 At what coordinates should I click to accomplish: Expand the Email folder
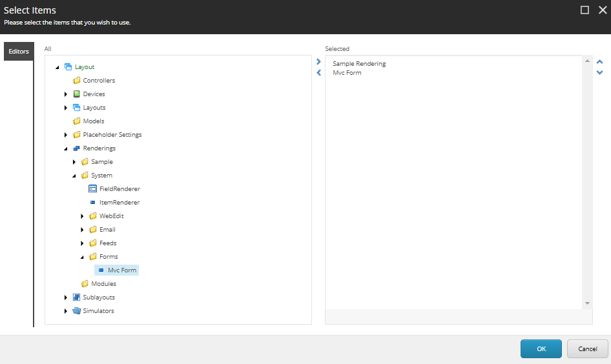point(82,230)
